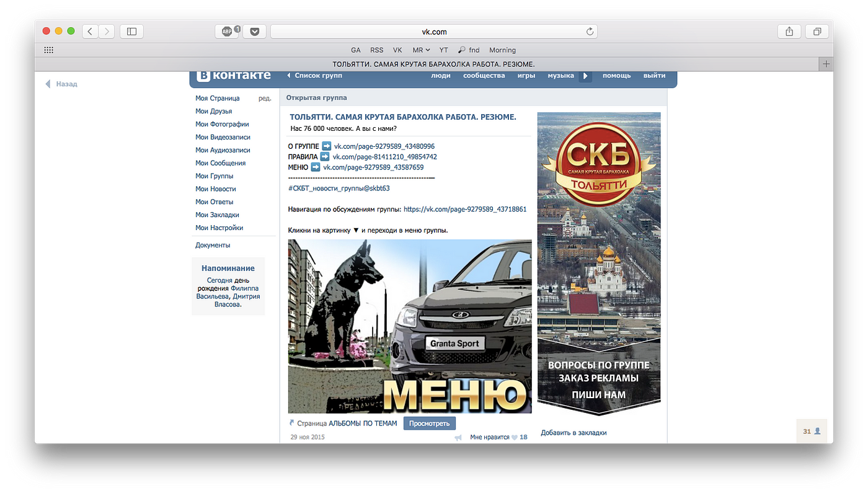Click Назад to go back

[x=61, y=84]
